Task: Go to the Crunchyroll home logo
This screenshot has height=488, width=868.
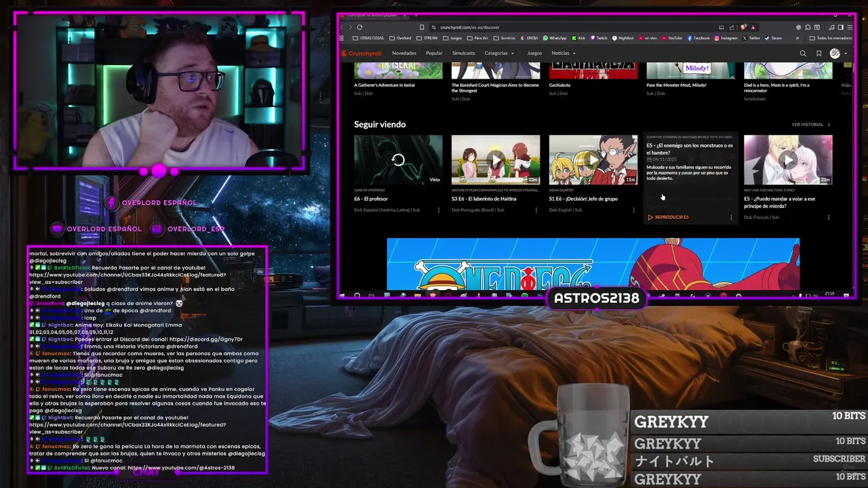Action: pyautogui.click(x=361, y=53)
